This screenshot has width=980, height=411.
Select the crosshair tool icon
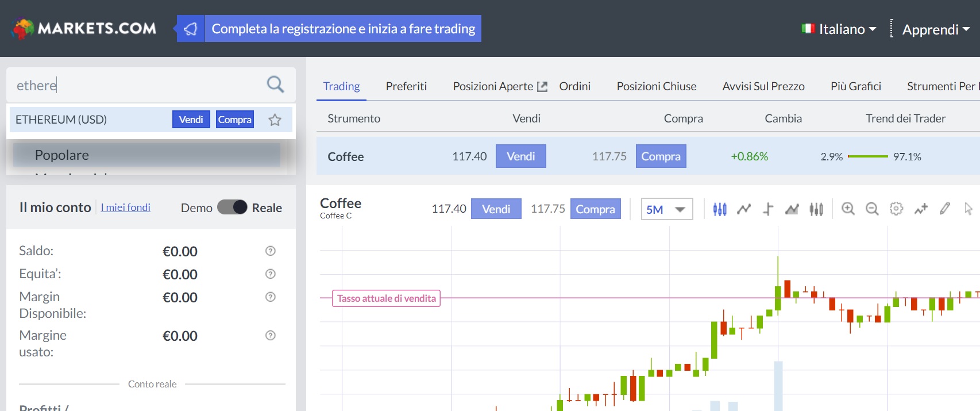coord(768,209)
